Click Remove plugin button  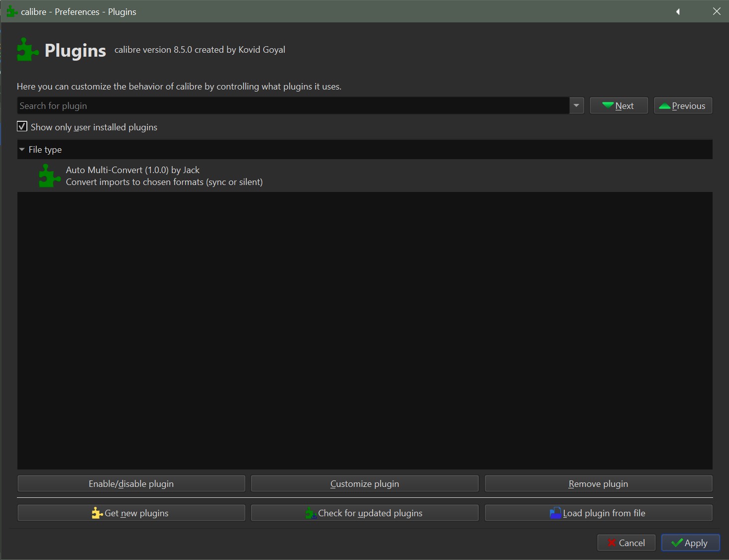coord(599,483)
